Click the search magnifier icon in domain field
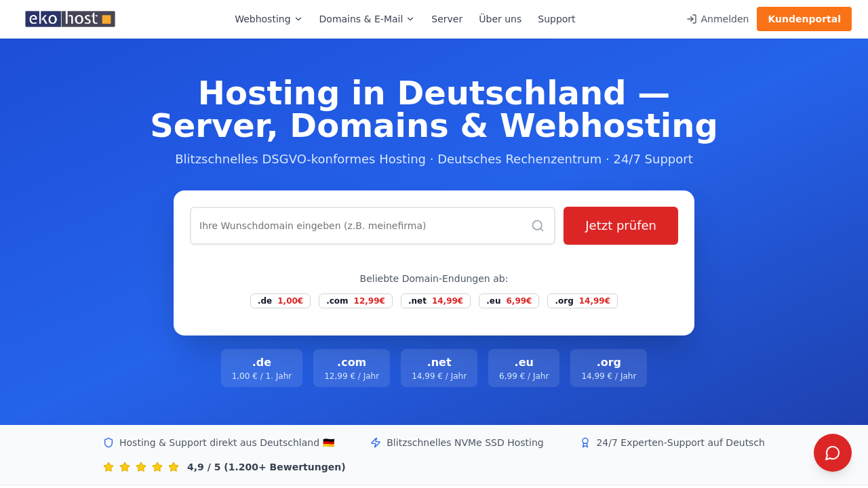 click(x=538, y=226)
